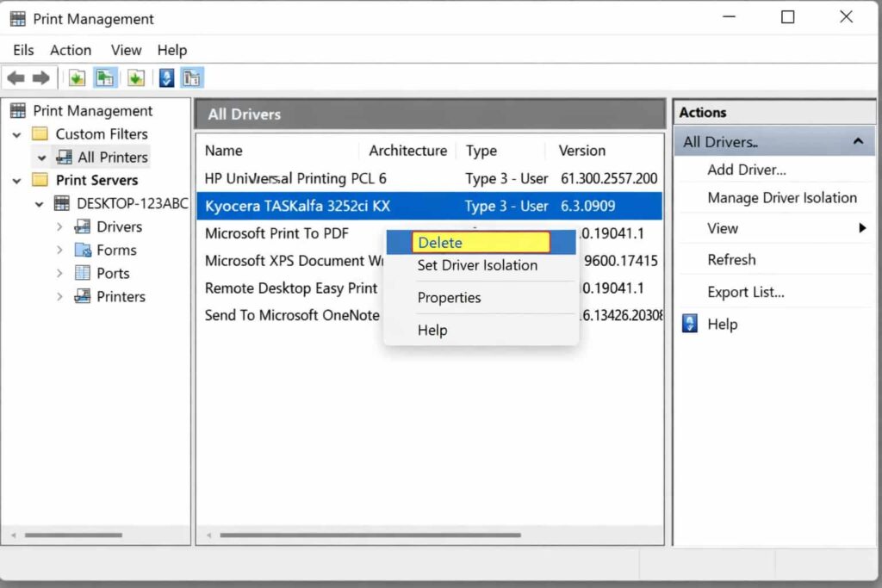The image size is (882, 588).
Task: Click the Drivers icon in the tree
Action: 83,227
